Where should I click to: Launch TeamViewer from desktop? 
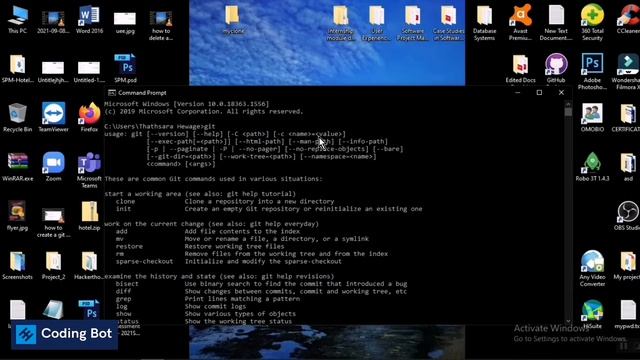(x=53, y=118)
